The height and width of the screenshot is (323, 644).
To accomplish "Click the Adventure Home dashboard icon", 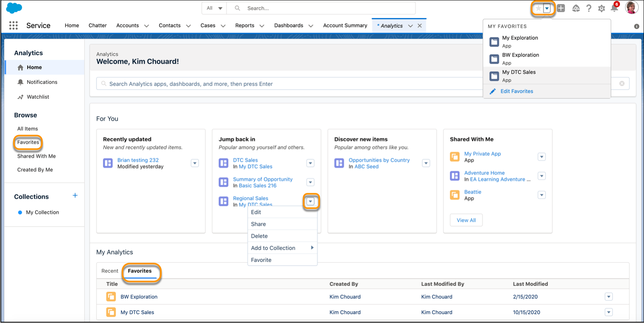I will (x=455, y=176).
